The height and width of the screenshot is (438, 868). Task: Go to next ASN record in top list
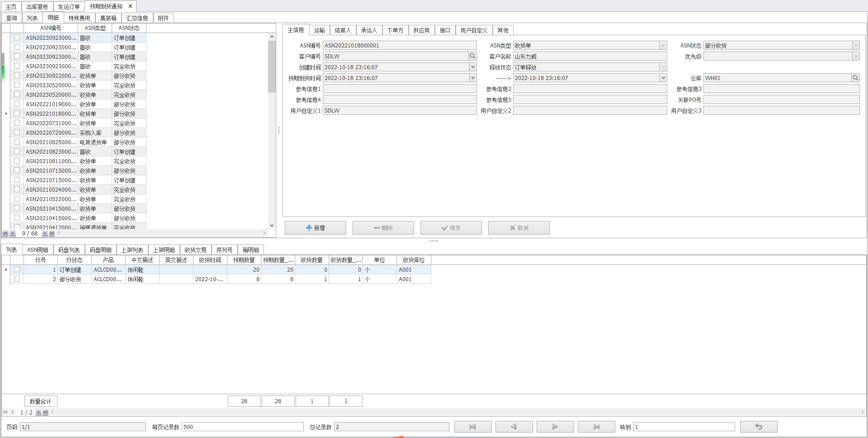coord(45,234)
